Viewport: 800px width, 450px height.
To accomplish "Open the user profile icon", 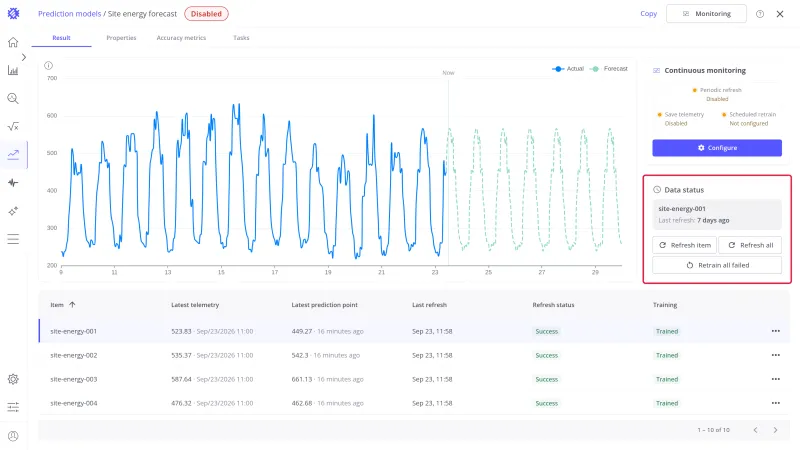I will tap(13, 436).
